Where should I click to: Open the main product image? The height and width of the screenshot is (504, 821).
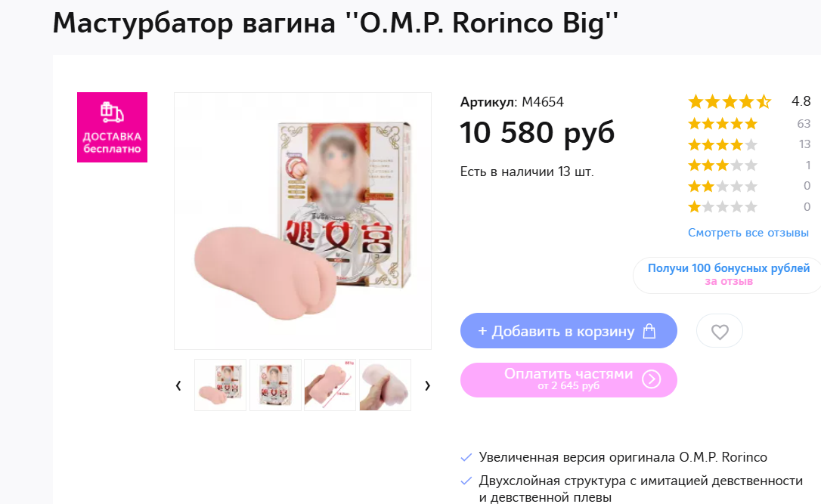[x=302, y=221]
